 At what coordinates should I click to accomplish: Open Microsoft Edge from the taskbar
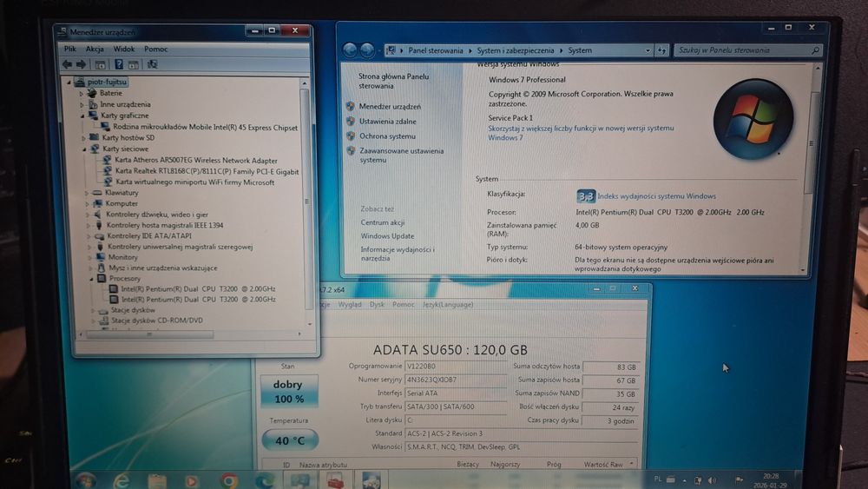pyautogui.click(x=264, y=480)
